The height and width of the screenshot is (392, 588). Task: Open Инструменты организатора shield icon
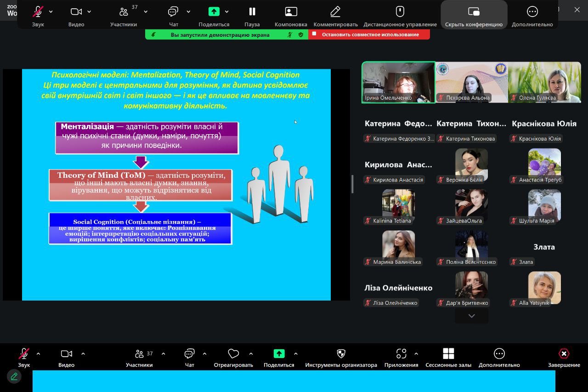pos(341,353)
